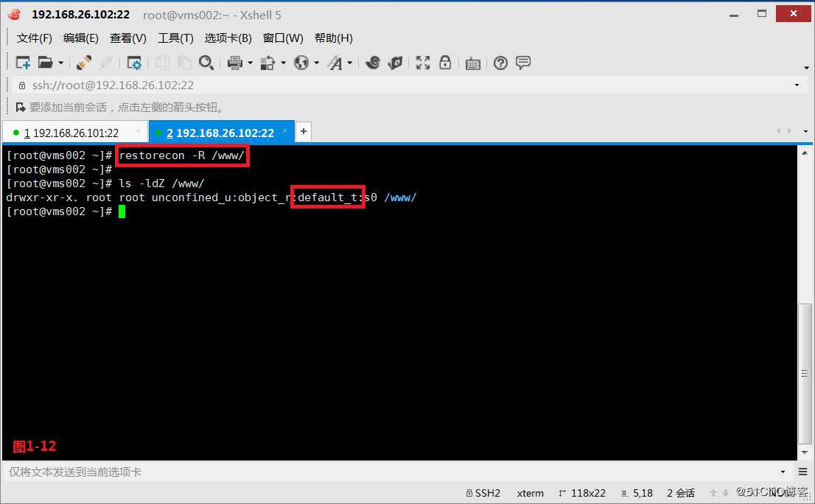Close the 192.168.26.101:22 tab
Screen dimensions: 815x504
tap(138, 131)
